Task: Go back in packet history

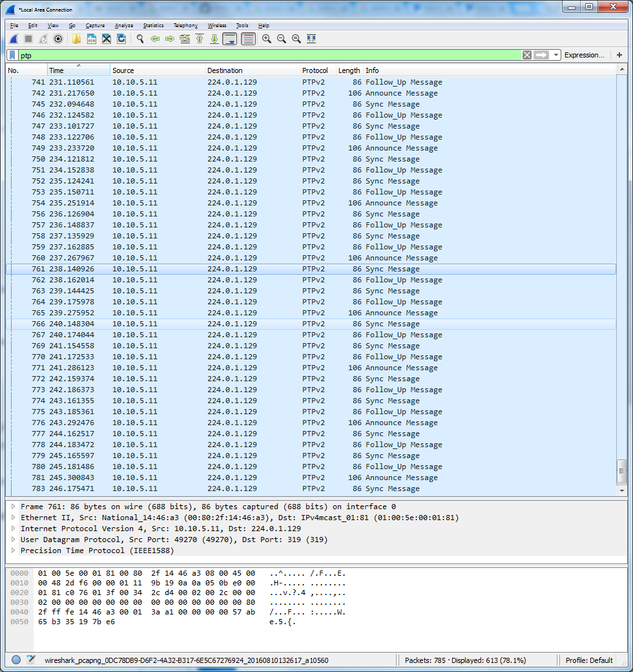Action: (155, 39)
